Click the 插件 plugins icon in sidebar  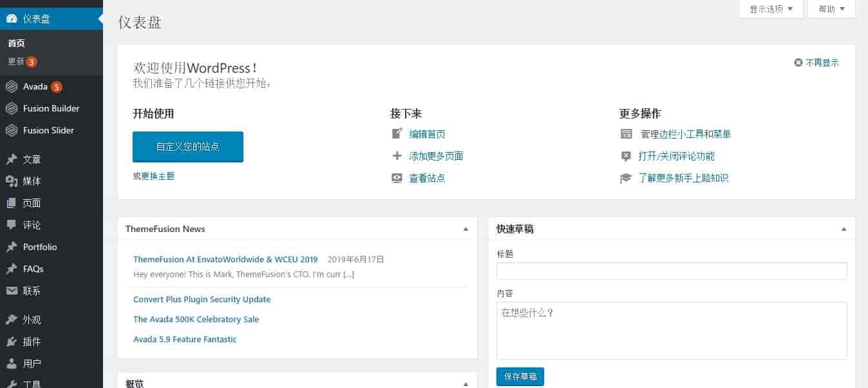click(x=11, y=342)
